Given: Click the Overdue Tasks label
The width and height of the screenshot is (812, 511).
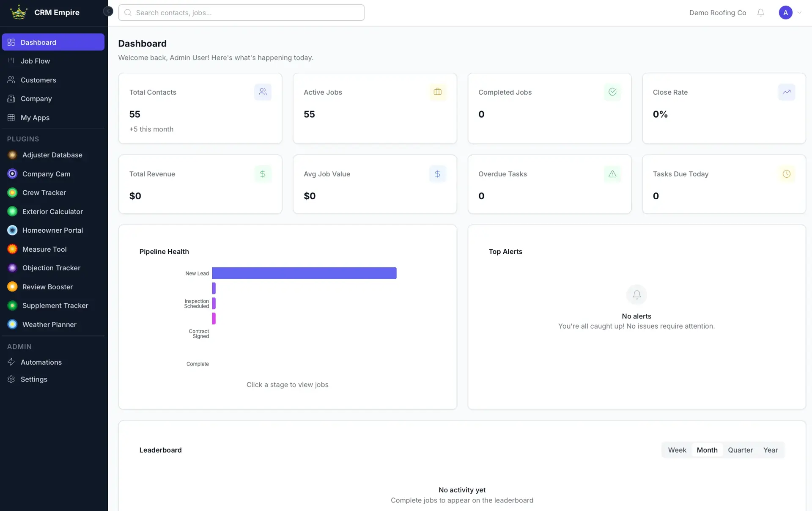Looking at the screenshot, I should (x=502, y=174).
